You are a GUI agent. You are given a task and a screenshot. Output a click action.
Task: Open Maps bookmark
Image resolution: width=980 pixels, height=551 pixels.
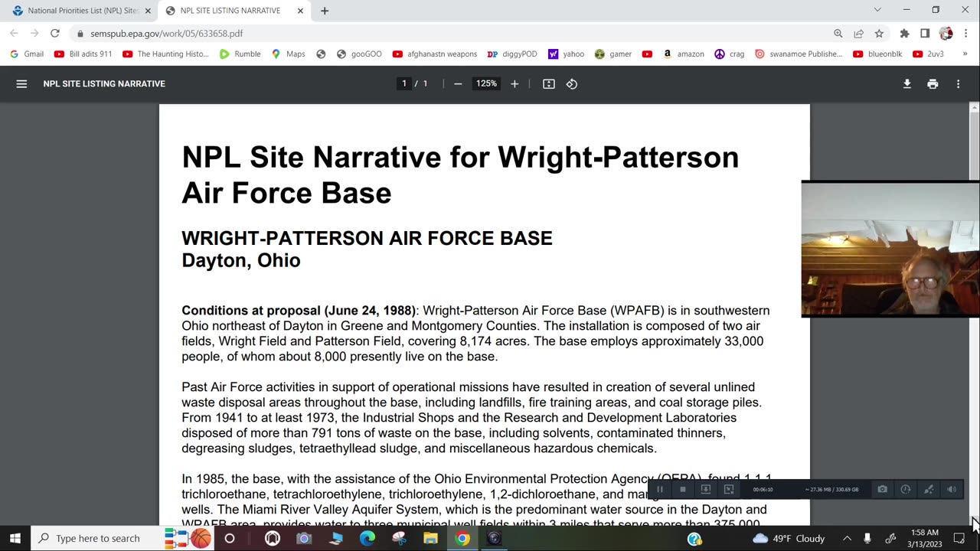click(x=288, y=54)
